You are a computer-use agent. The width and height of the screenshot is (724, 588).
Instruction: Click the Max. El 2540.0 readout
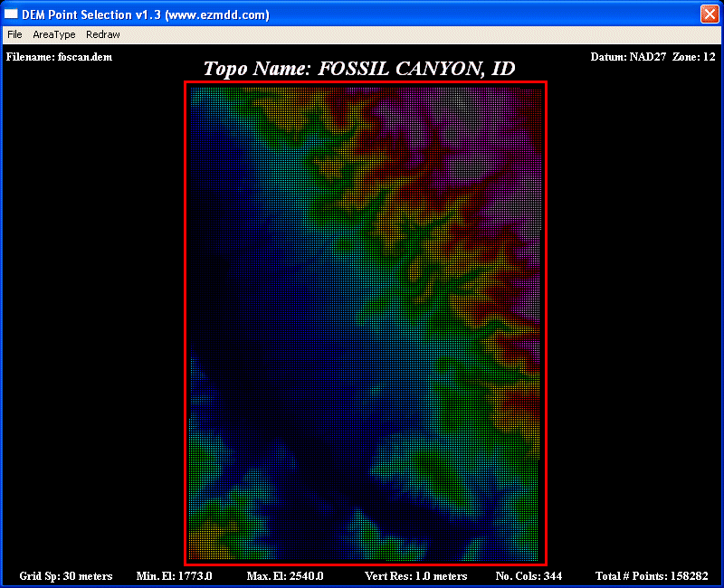[x=285, y=576]
